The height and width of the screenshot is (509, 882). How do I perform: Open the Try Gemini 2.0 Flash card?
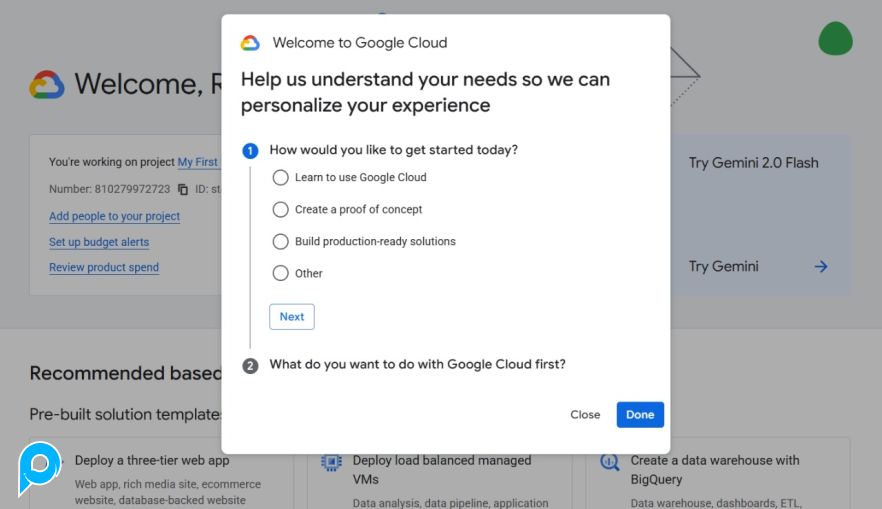click(753, 163)
